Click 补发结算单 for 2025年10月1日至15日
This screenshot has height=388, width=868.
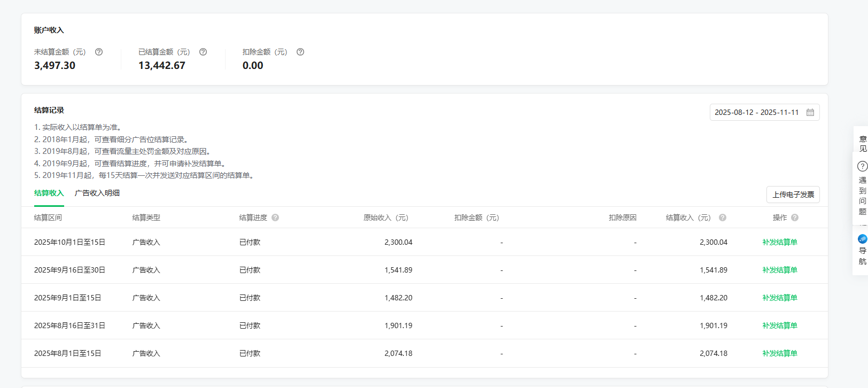tap(780, 242)
